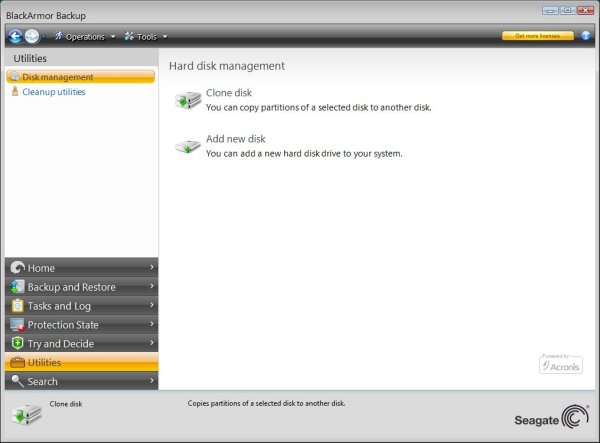Image resolution: width=600 pixels, height=443 pixels.
Task: Click the Backup and Restore icon
Action: [18, 287]
